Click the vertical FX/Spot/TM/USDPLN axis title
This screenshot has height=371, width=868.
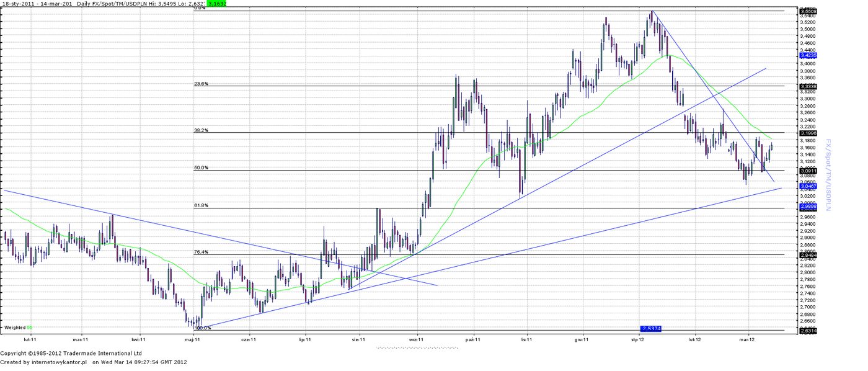click(828, 175)
